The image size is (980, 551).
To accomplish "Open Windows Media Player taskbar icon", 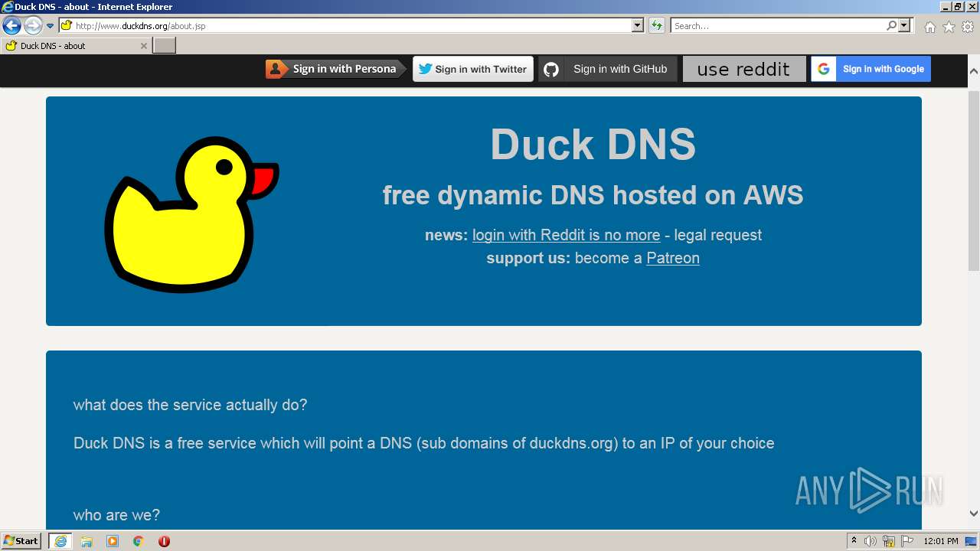I will 113,541.
